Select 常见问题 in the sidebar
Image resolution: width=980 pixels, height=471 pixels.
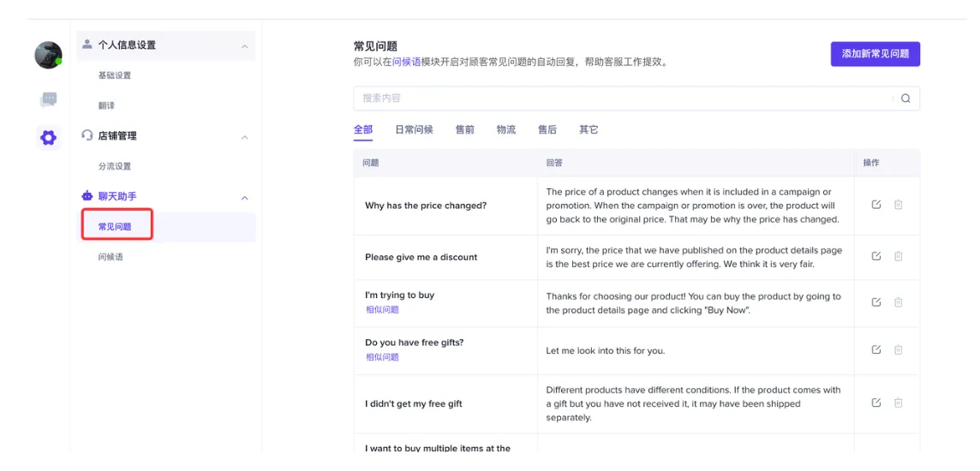(115, 227)
